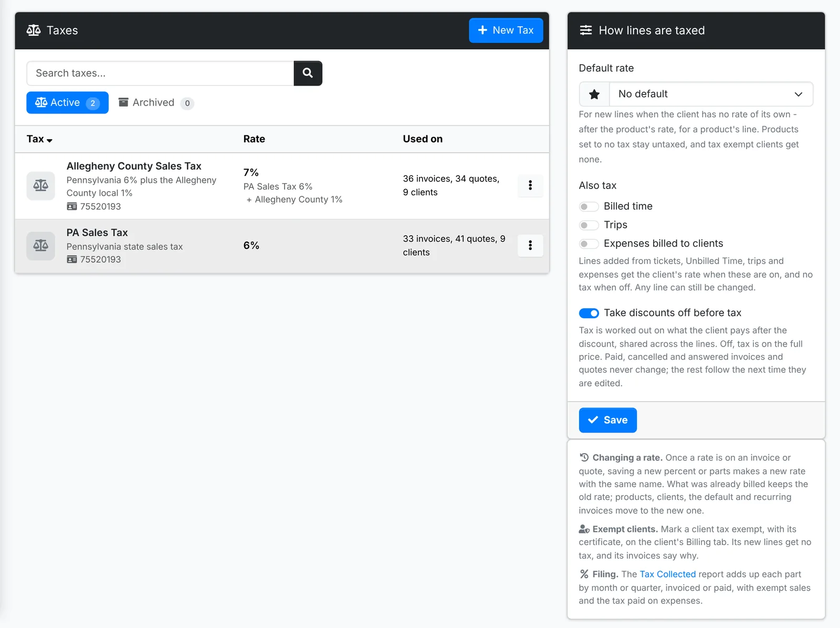Sort by the Tax column header

(x=39, y=139)
